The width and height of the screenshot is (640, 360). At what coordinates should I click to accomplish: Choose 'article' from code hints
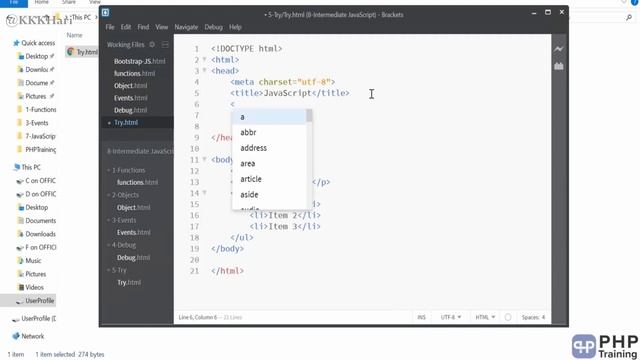click(x=269, y=179)
